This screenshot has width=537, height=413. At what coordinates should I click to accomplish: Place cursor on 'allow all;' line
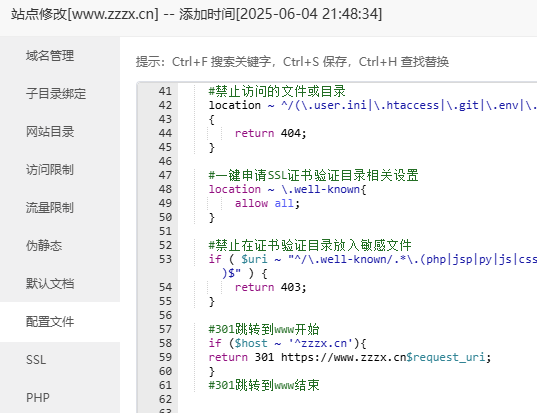point(267,203)
